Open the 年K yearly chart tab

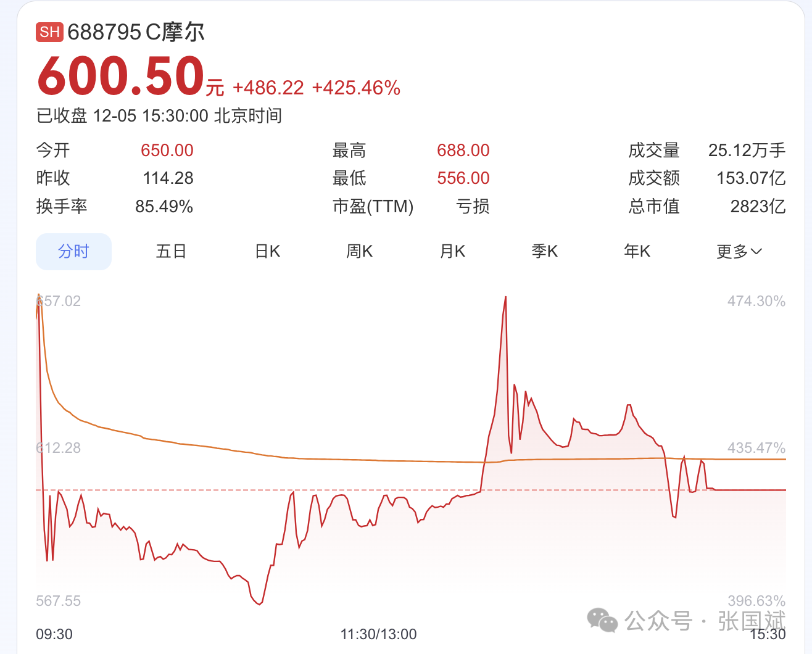pos(637,252)
